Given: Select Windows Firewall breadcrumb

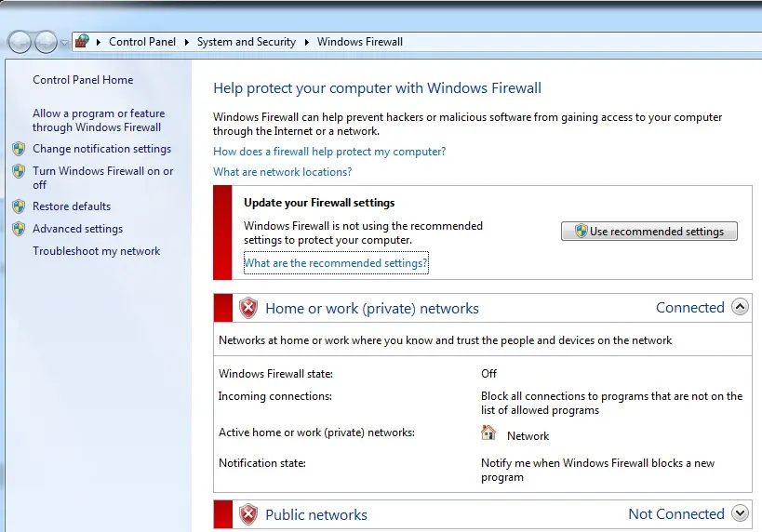Looking at the screenshot, I should click(x=360, y=42).
